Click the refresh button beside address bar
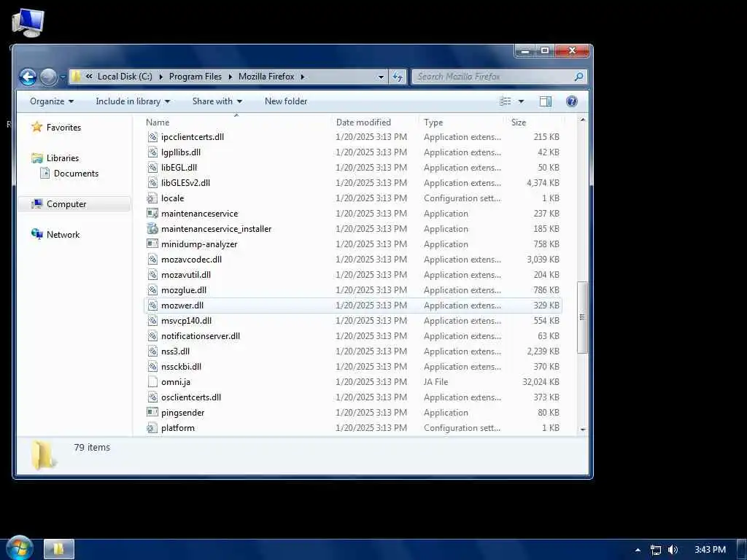747x560 pixels. click(x=398, y=77)
